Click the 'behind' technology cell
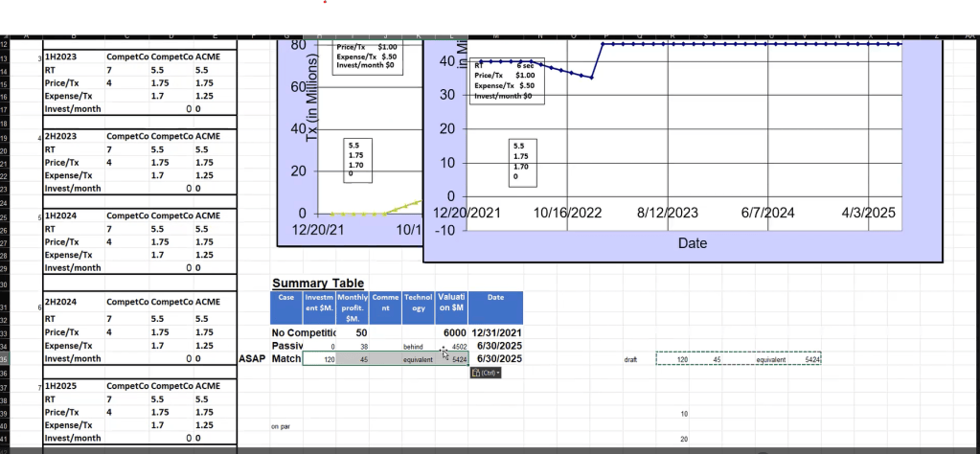 pos(418,347)
